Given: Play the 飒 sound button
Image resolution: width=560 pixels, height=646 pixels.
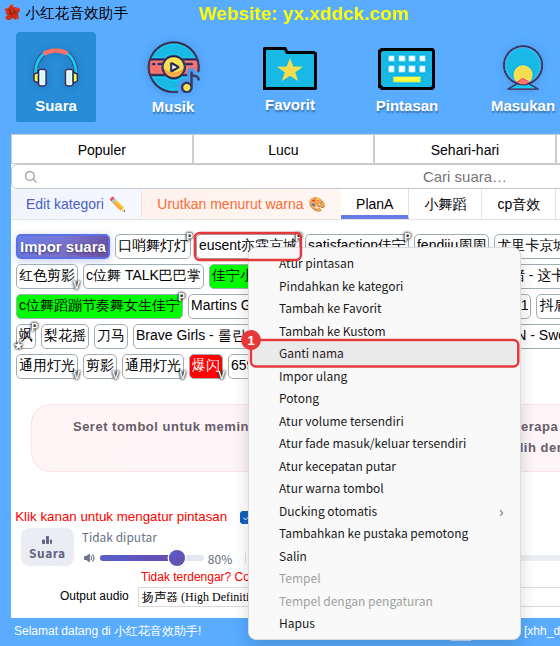Looking at the screenshot, I should point(26,336).
